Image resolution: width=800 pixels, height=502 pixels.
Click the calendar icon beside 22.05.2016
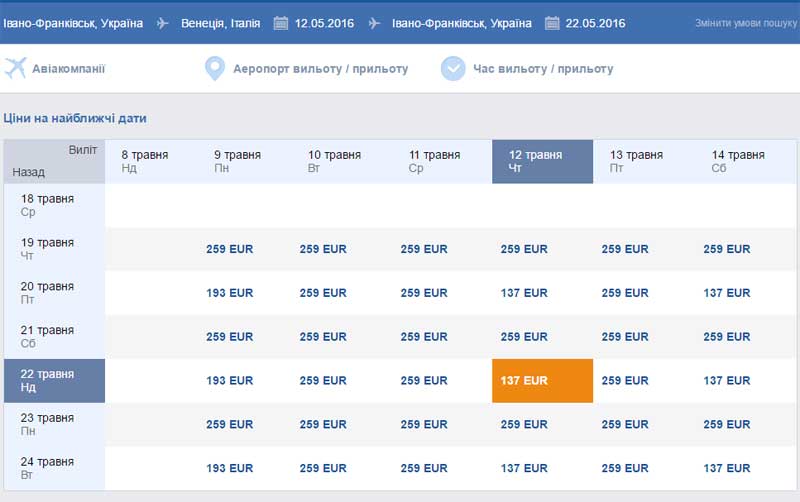pyautogui.click(x=552, y=23)
